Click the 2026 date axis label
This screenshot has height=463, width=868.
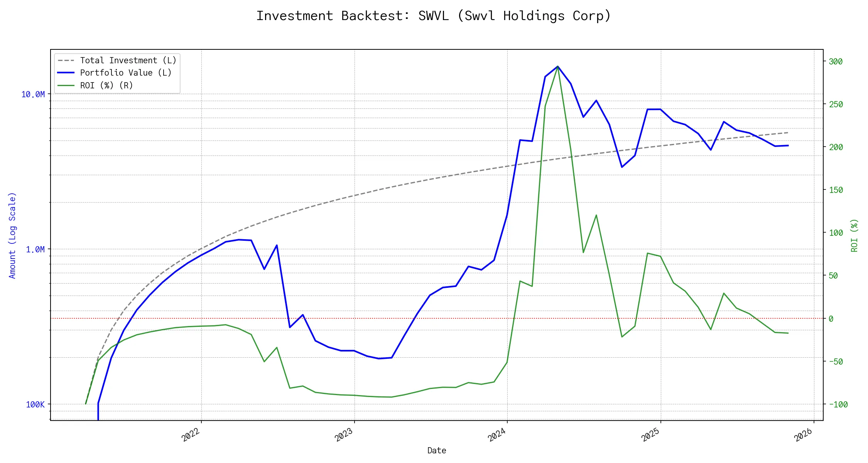click(x=803, y=435)
